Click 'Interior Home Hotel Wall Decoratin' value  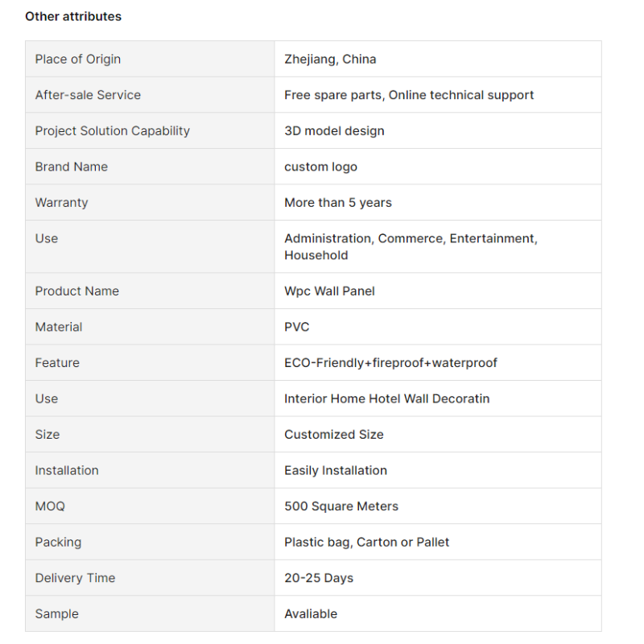point(386,398)
